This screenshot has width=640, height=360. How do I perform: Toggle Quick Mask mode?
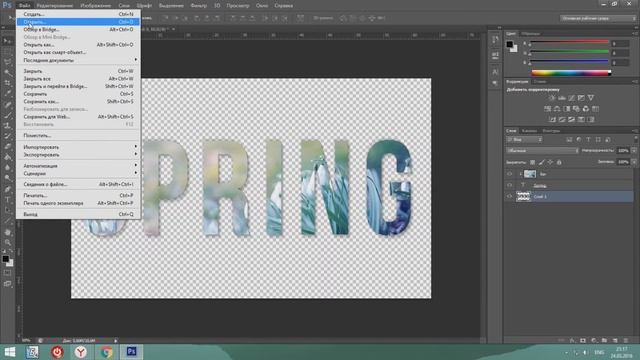[7, 273]
